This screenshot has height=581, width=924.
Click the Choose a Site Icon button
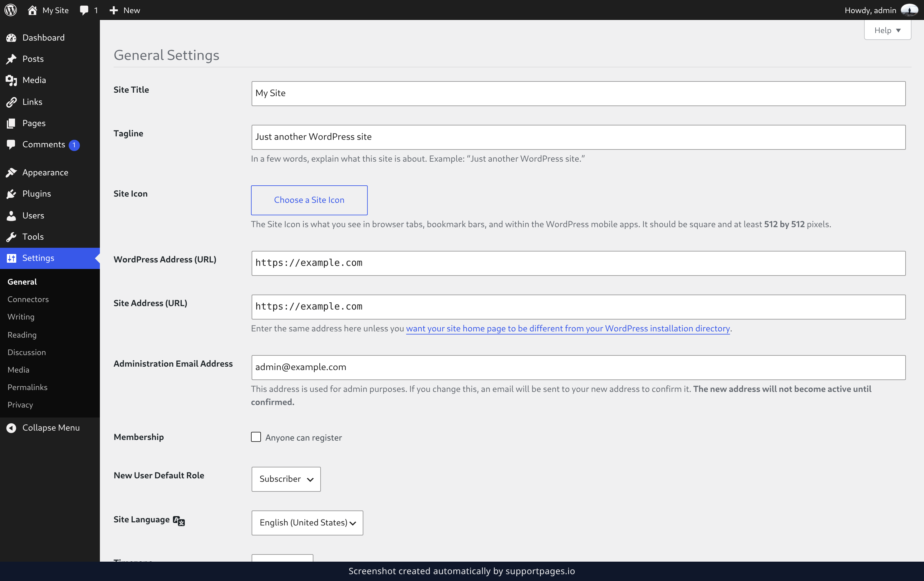click(x=309, y=200)
